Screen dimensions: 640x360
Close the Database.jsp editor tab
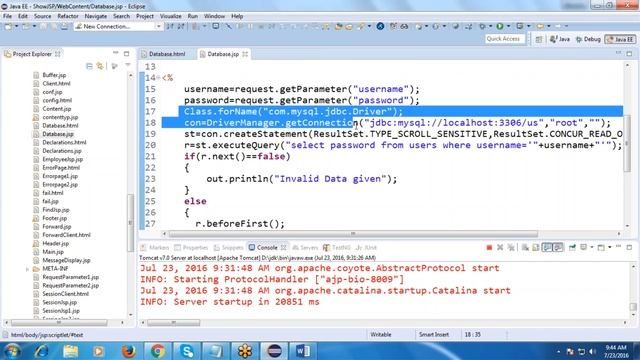(245, 54)
